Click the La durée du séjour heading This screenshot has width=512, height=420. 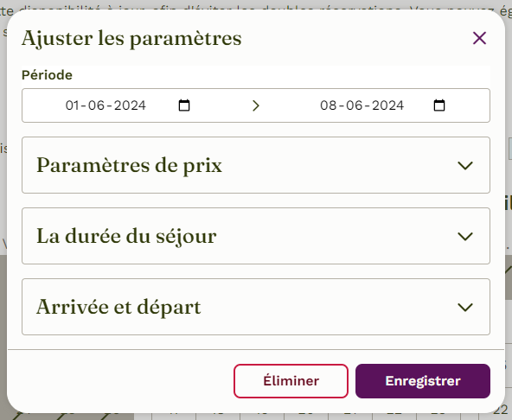tap(126, 236)
